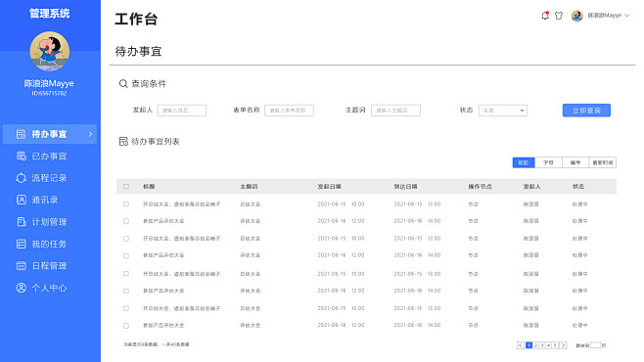Navigate to 日程管理 menu item
The width and height of the screenshot is (644, 362).
pos(49,265)
